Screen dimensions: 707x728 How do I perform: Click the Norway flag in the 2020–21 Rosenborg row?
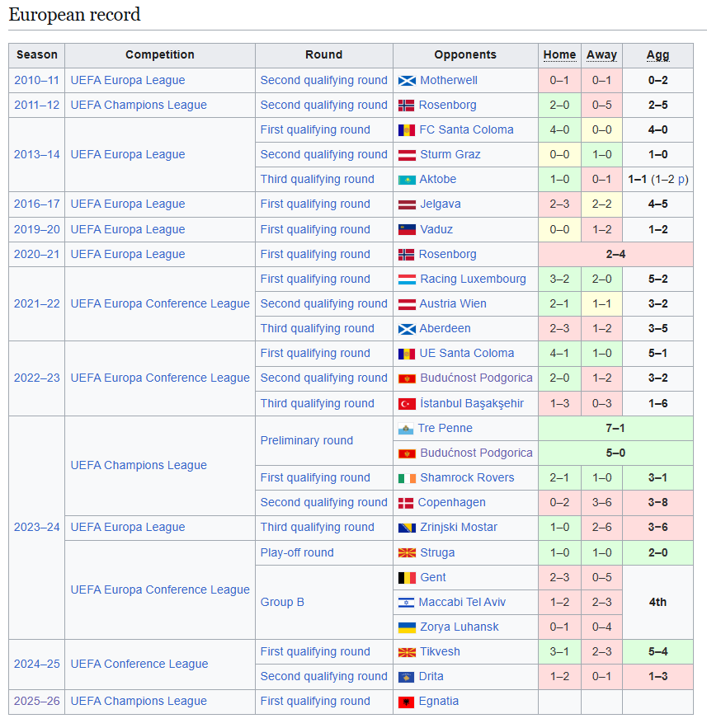click(x=407, y=255)
